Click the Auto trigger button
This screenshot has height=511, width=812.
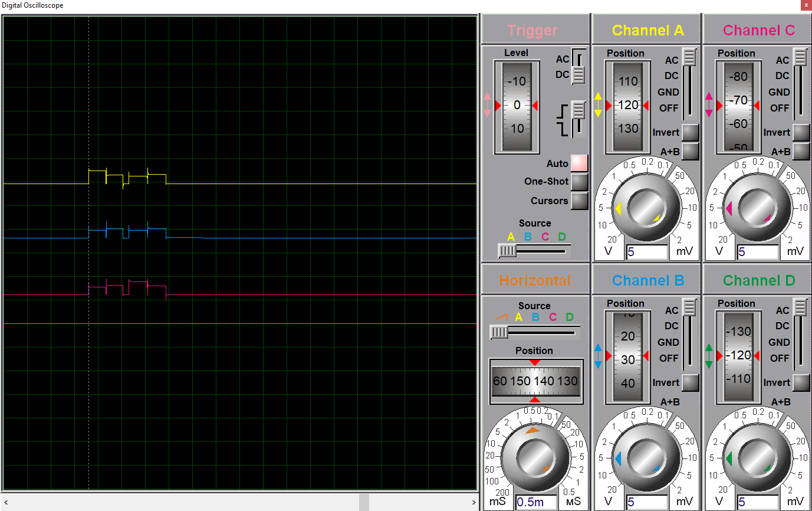pyautogui.click(x=580, y=163)
